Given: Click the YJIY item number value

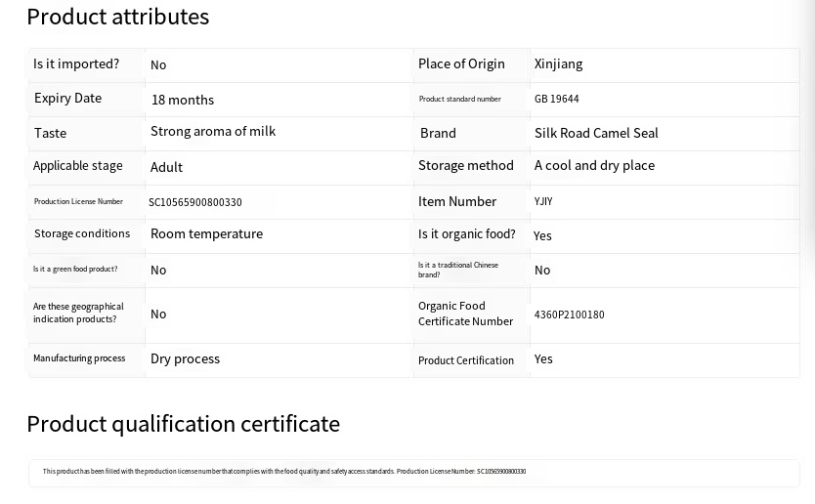Looking at the screenshot, I should 543,201.
